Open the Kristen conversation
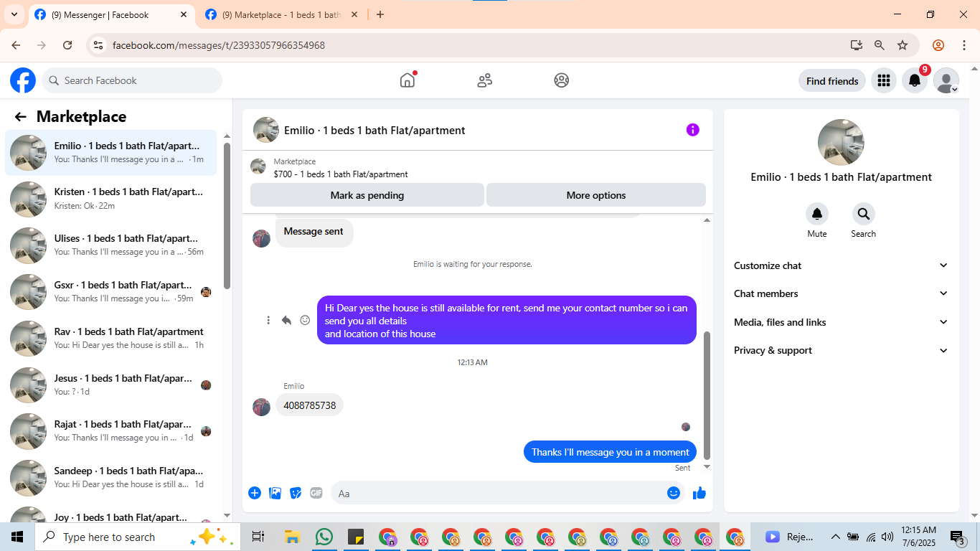Viewport: 980px width, 551px height. pyautogui.click(x=111, y=199)
